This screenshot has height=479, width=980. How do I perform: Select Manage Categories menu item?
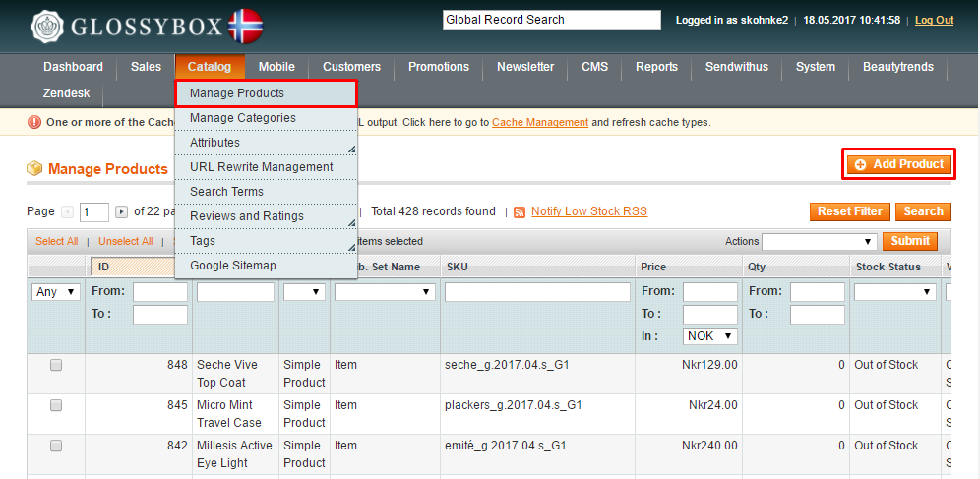266,118
